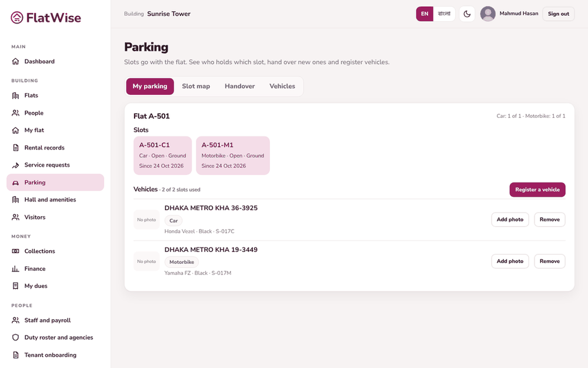Screen dimensions: 588x368
Task: Click the My flat house icon
Action: (x=15, y=130)
